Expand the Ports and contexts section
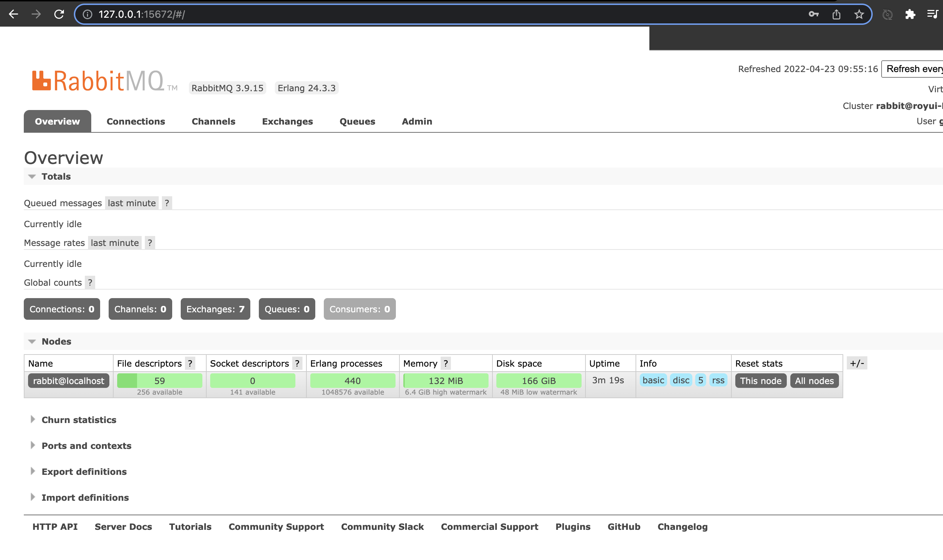The height and width of the screenshot is (560, 943). click(x=86, y=446)
